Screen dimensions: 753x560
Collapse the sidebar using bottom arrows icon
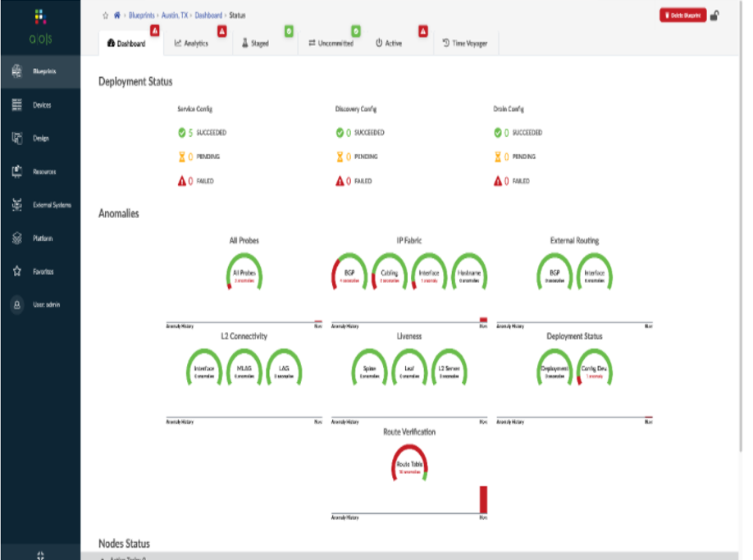(41, 554)
